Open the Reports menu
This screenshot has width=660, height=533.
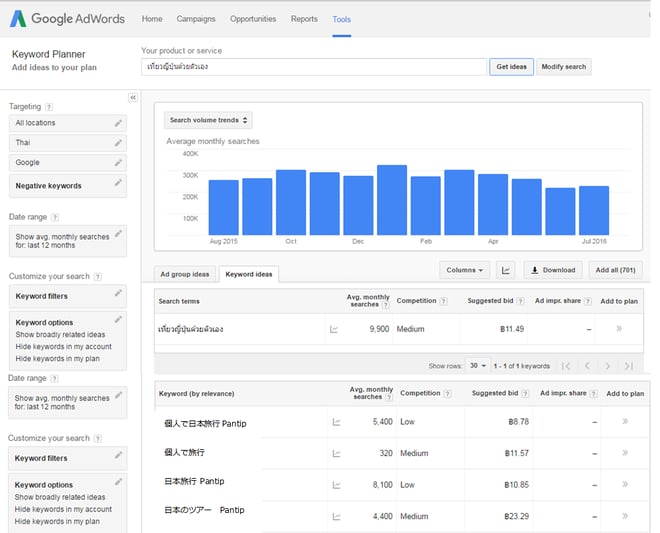point(304,19)
